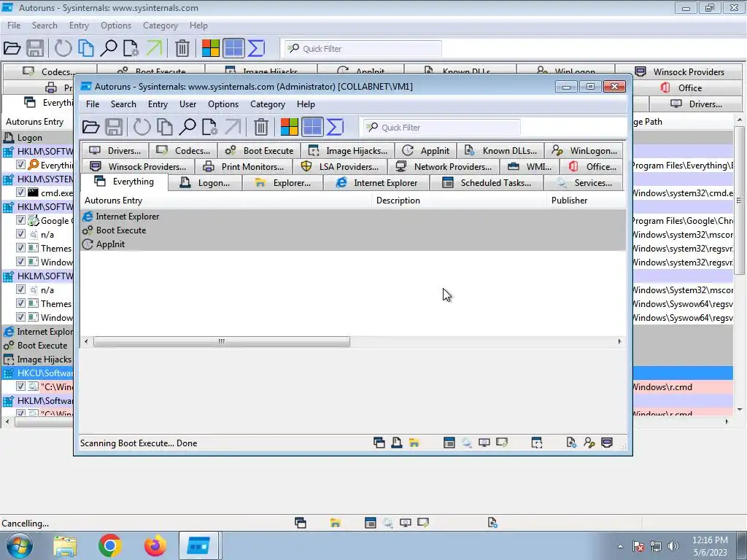The width and height of the screenshot is (747, 560).
Task: Click background window vertical scrollbar down arrow
Action: click(740, 410)
